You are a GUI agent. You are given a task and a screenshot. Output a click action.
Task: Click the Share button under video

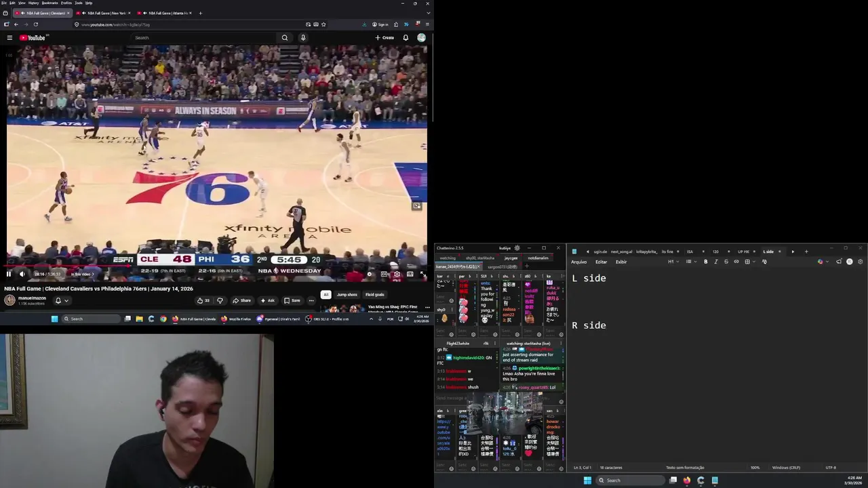[241, 300]
